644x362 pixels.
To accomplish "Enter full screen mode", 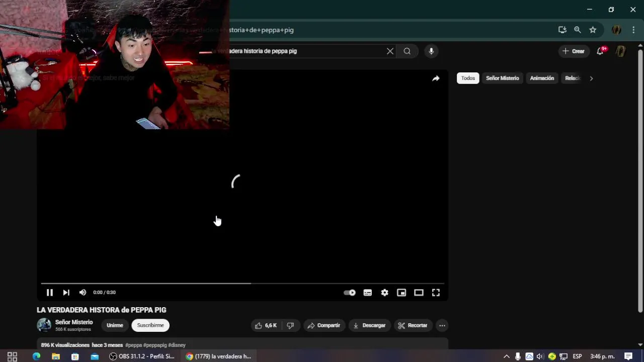I will click(436, 293).
